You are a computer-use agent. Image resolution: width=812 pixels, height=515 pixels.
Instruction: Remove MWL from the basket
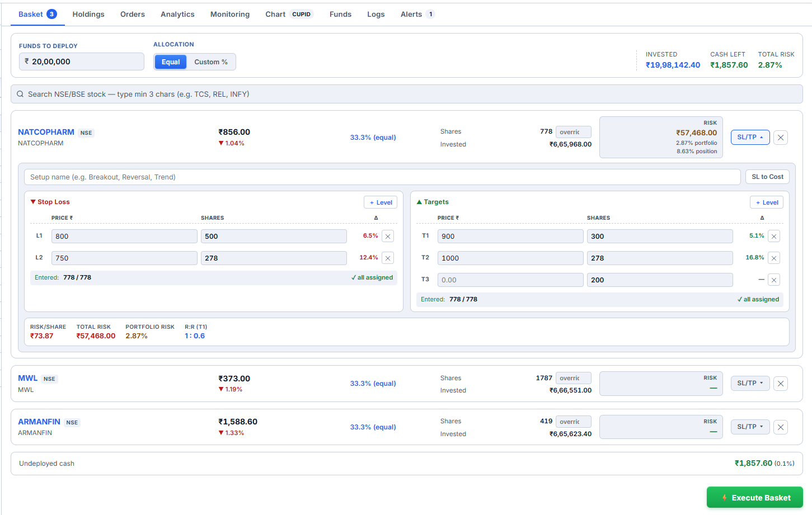(781, 384)
